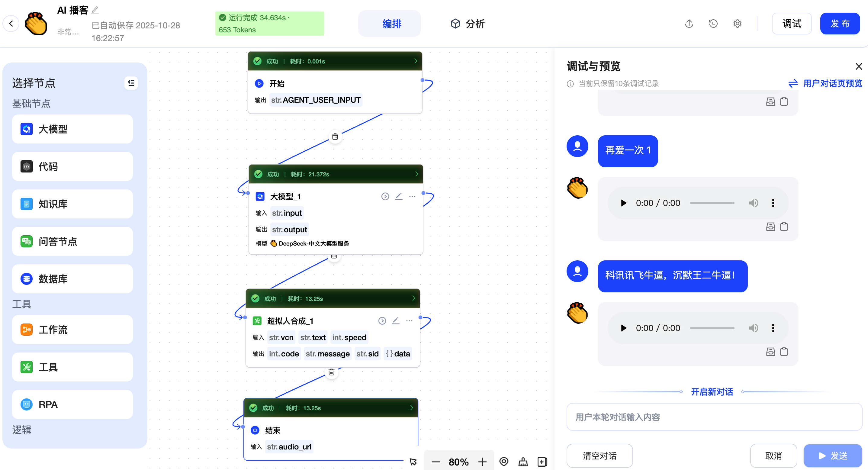Open the settings gear in the top bar

point(737,24)
